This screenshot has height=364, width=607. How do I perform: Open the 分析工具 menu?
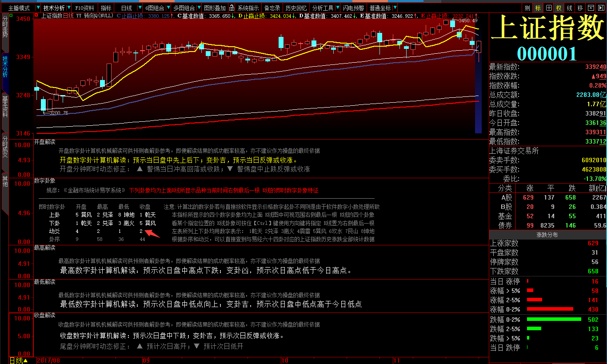(323, 8)
